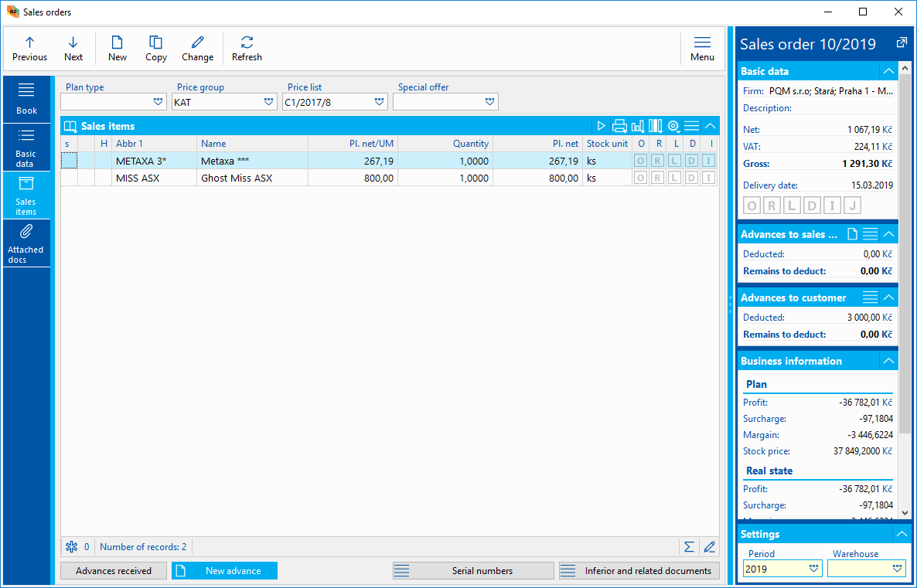Toggle the D flag for METAXA 3* row
This screenshot has height=588, width=917.
point(691,161)
